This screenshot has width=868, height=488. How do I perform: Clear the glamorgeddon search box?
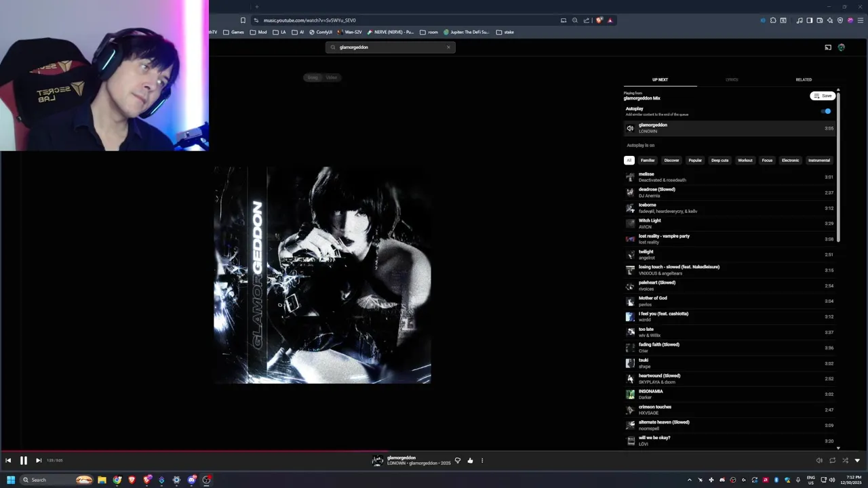[x=448, y=47]
